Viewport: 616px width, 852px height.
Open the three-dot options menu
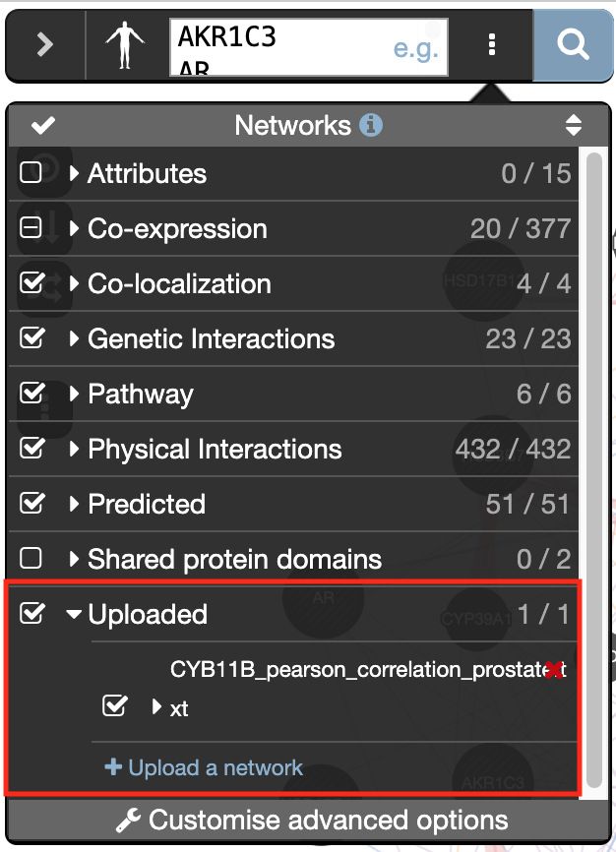(x=492, y=45)
